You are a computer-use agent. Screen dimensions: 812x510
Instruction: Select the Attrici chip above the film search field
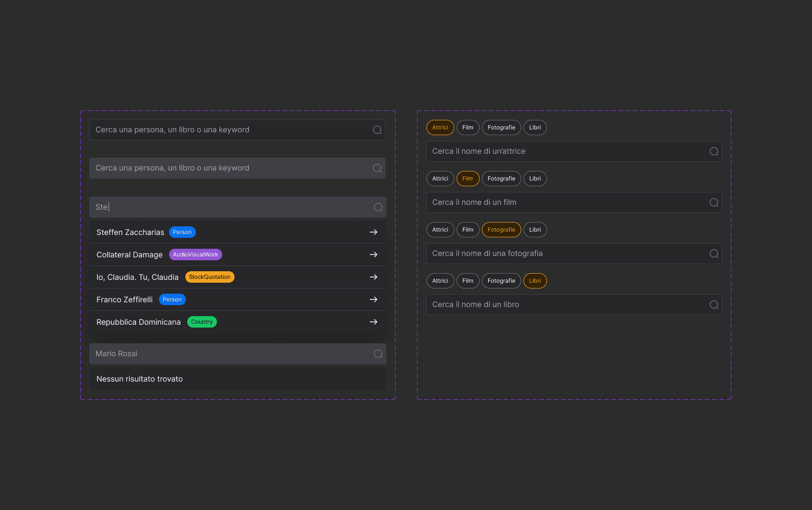pyautogui.click(x=440, y=179)
